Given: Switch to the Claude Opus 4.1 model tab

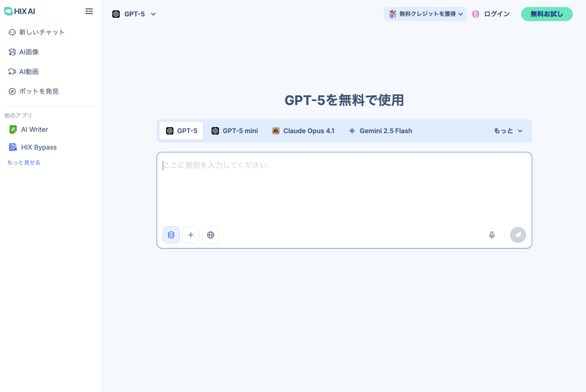Looking at the screenshot, I should (x=303, y=131).
